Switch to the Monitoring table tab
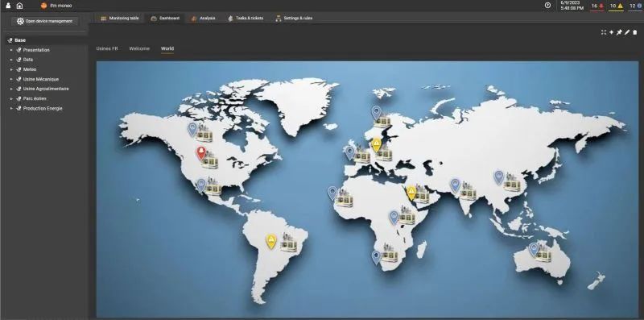Viewport: 644px width, 320px height. point(120,18)
